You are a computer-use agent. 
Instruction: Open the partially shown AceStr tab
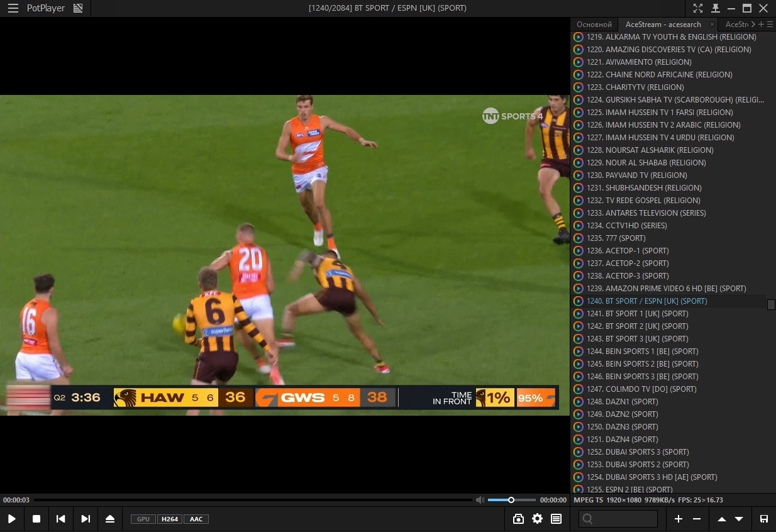(737, 24)
